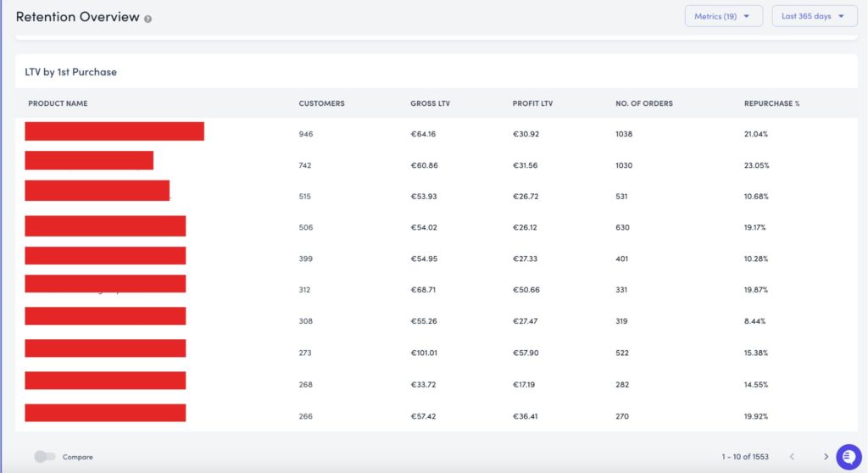Open the Metrics (19) dropdown
The height and width of the screenshot is (473, 868).
point(724,16)
